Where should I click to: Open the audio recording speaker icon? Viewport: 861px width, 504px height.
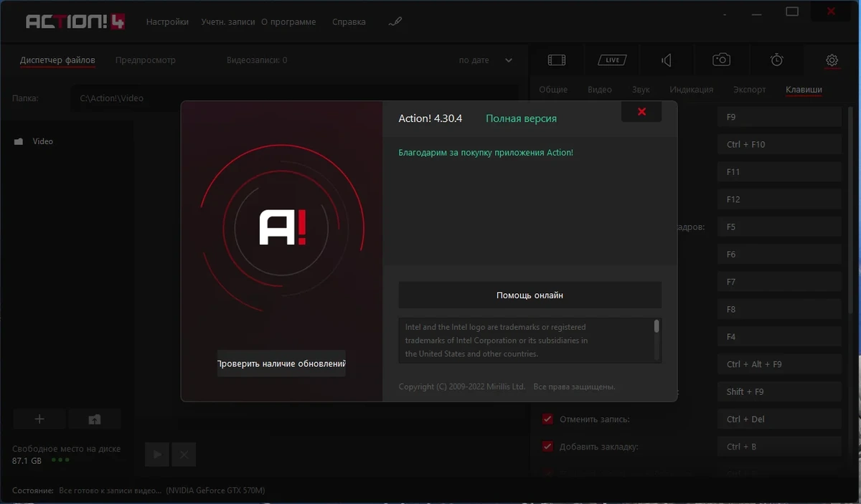point(667,60)
